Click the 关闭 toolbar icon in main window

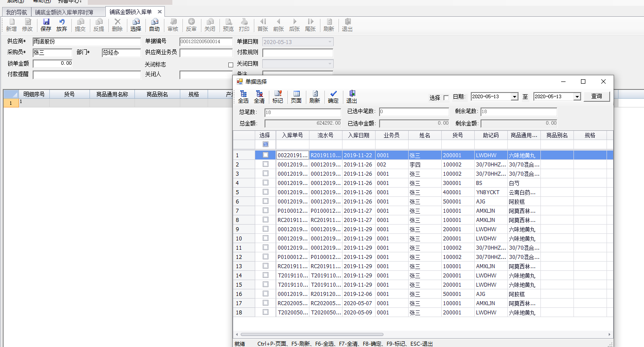[x=210, y=25]
